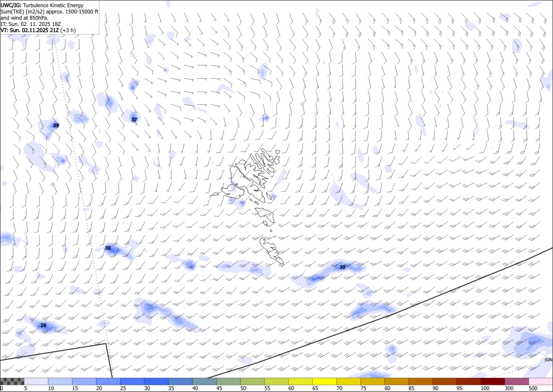Pick the 90–95 rust legend swatch

point(444,381)
